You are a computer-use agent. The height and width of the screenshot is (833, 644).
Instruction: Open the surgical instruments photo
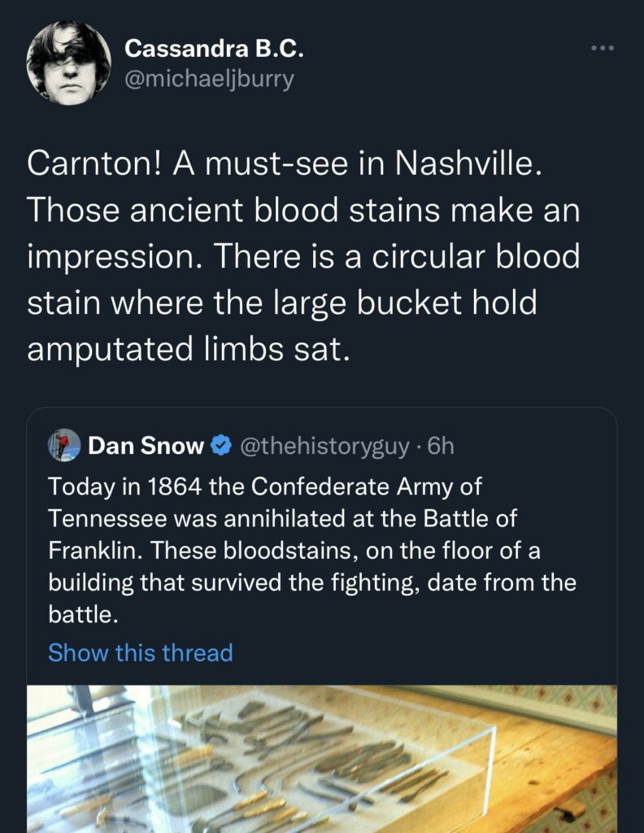click(x=322, y=758)
